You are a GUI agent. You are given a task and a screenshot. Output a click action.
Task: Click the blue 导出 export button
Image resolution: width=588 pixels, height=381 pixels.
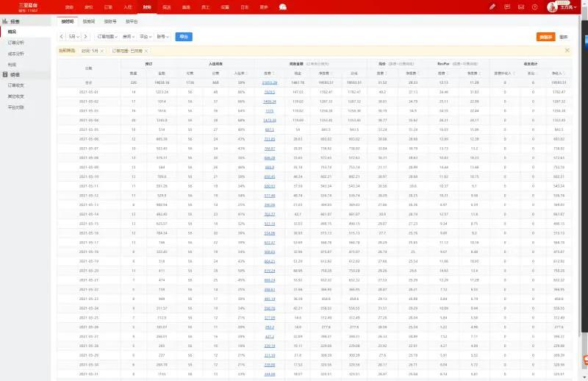184,37
